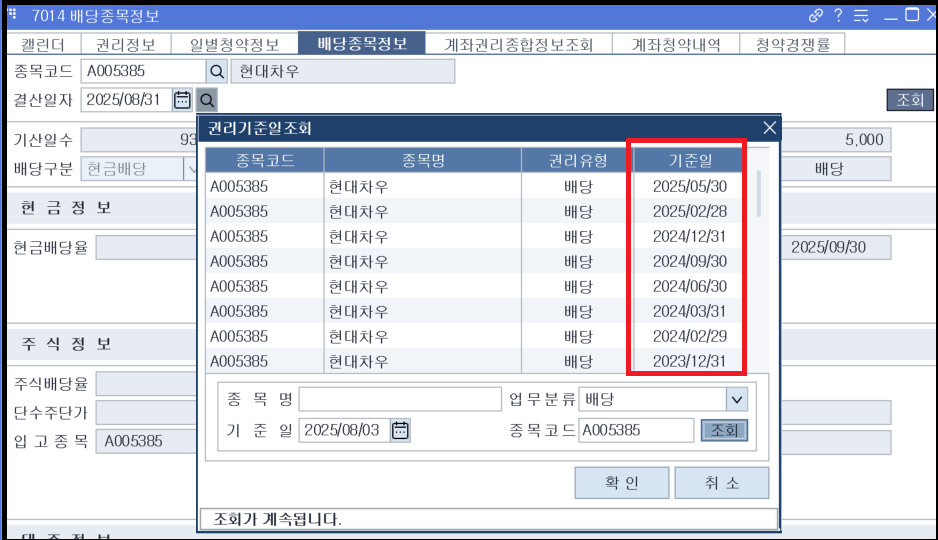
Task: Click the 현대차우 stock name field
Action: tap(343, 72)
